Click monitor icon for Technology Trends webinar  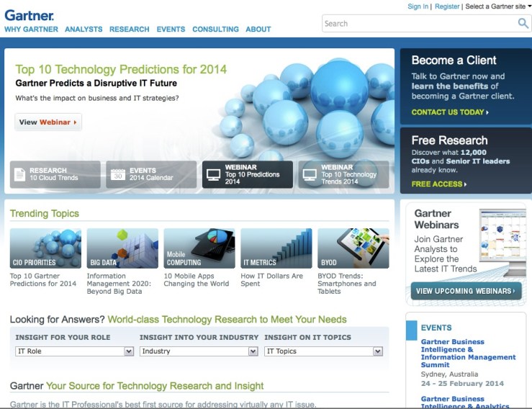[x=310, y=174]
